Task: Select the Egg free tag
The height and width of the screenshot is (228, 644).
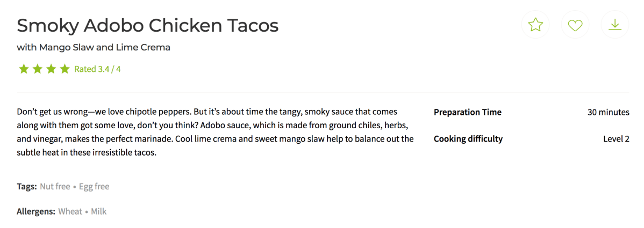Action: click(x=94, y=187)
